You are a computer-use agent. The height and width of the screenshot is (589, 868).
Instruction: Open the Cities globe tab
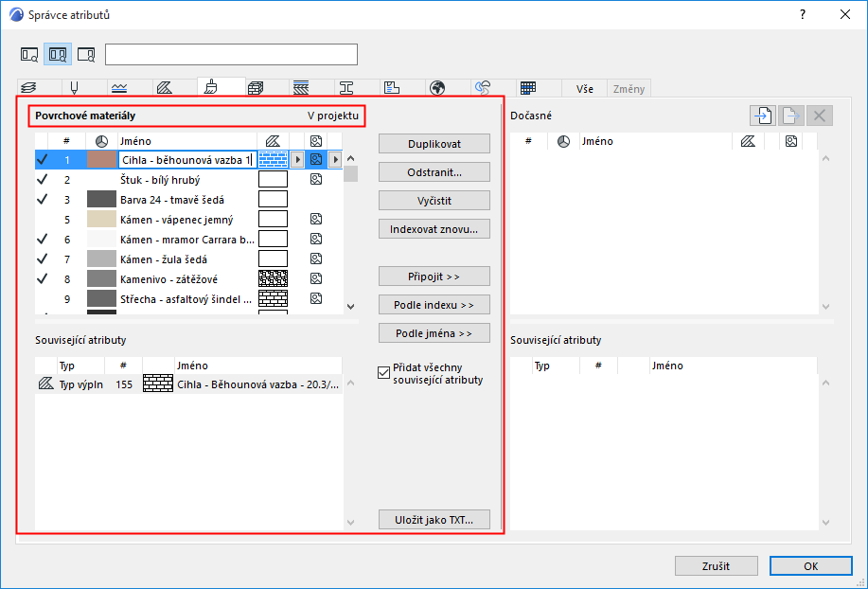(437, 88)
